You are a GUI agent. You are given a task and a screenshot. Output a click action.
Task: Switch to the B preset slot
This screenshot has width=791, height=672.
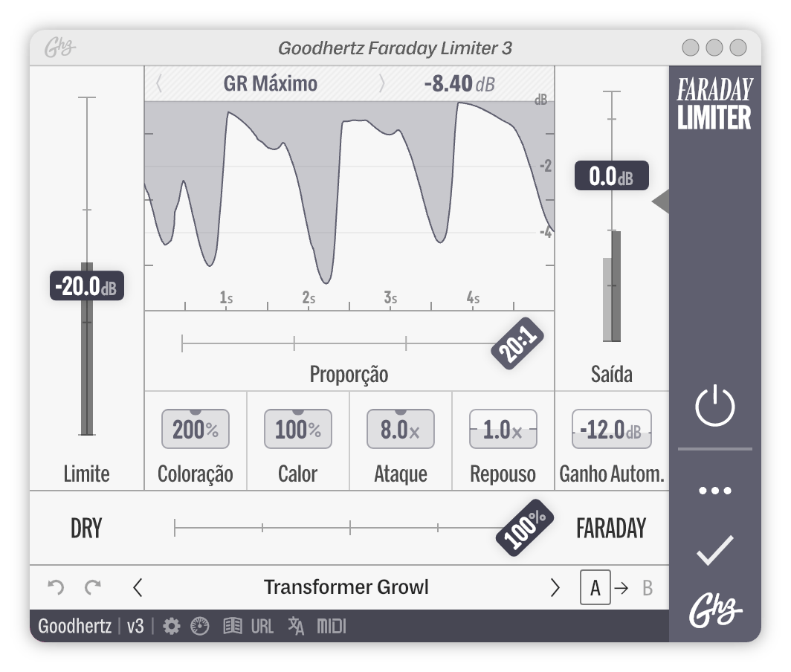click(648, 588)
